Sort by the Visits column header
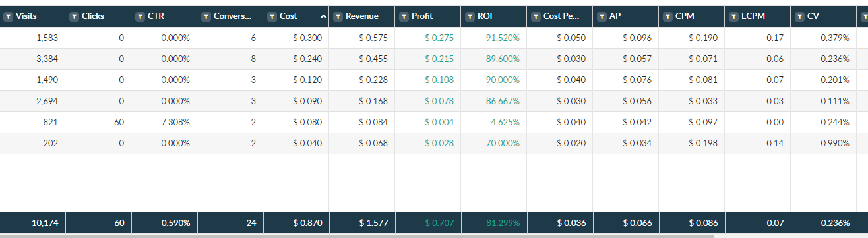Viewport: 868px width, 238px height. pos(26,16)
